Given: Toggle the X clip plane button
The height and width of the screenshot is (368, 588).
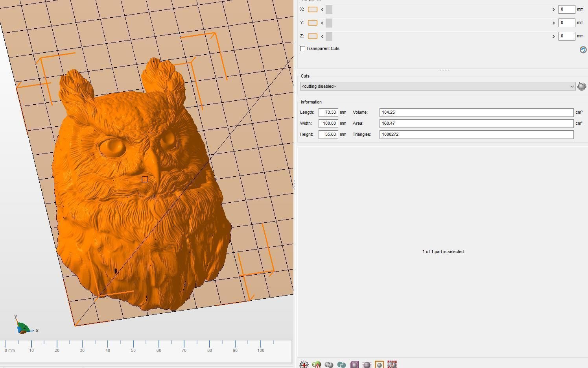Looking at the screenshot, I should pyautogui.click(x=313, y=9).
